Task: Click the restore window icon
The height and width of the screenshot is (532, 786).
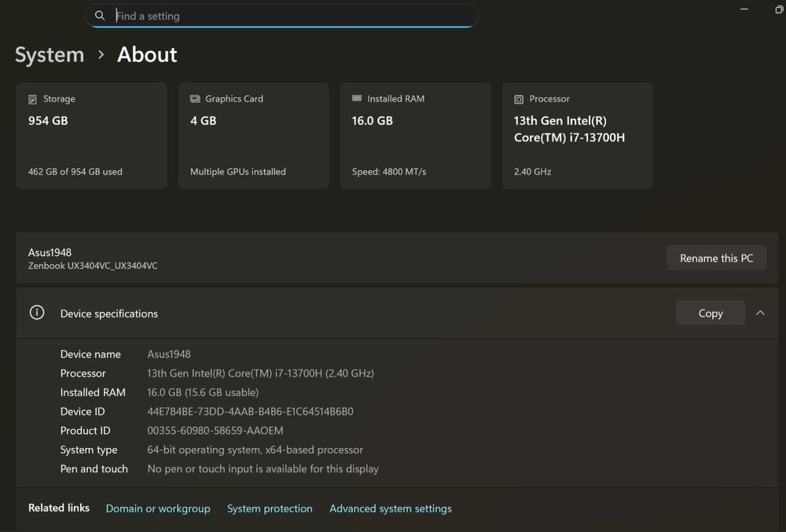Action: click(779, 9)
